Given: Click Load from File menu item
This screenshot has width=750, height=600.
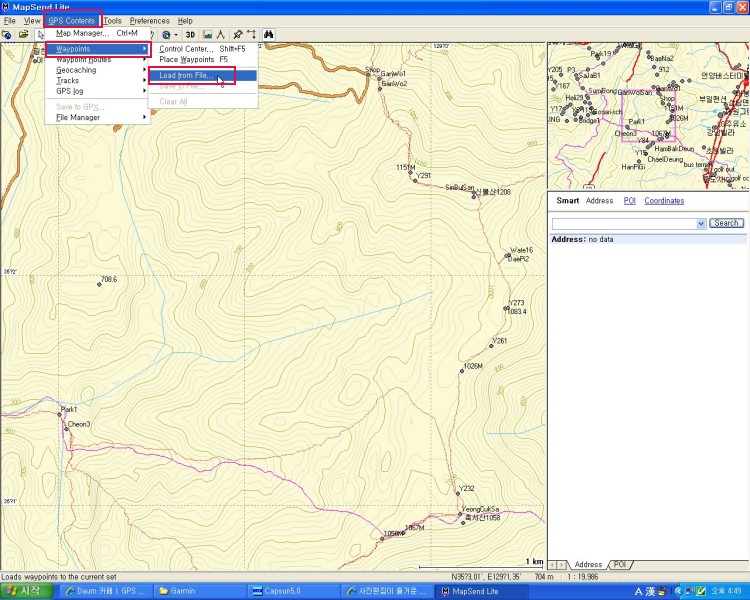Looking at the screenshot, I should click(x=202, y=75).
